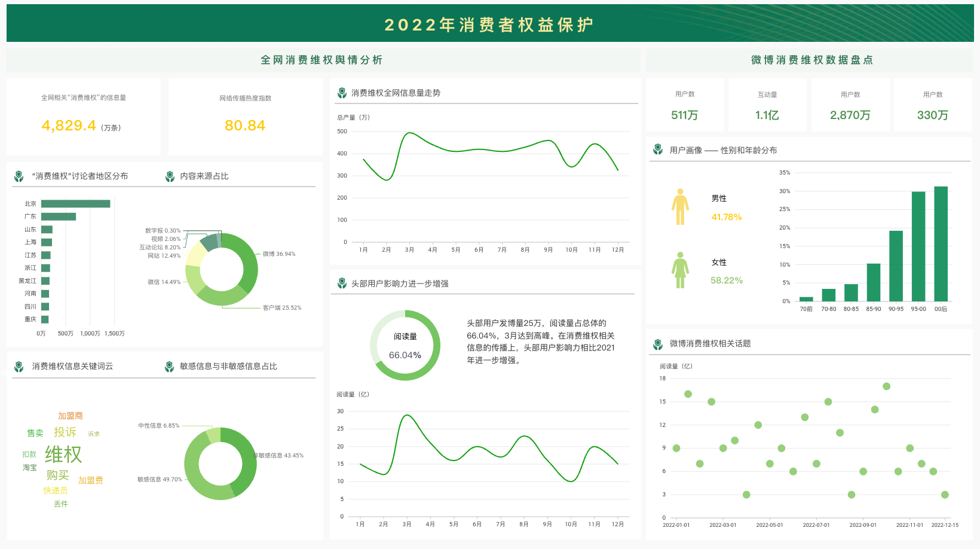Click the yellow male figure icon
Image resolution: width=980 pixels, height=549 pixels.
[680, 207]
